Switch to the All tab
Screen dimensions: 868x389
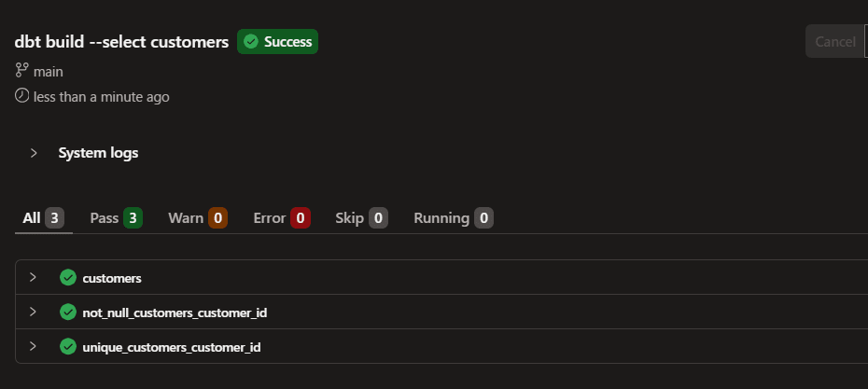(x=43, y=218)
